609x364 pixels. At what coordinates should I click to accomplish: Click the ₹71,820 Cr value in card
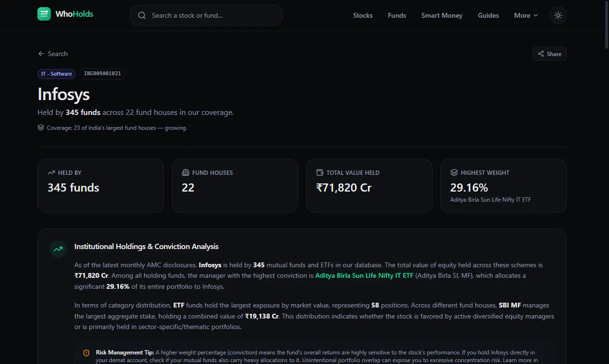coord(344,188)
